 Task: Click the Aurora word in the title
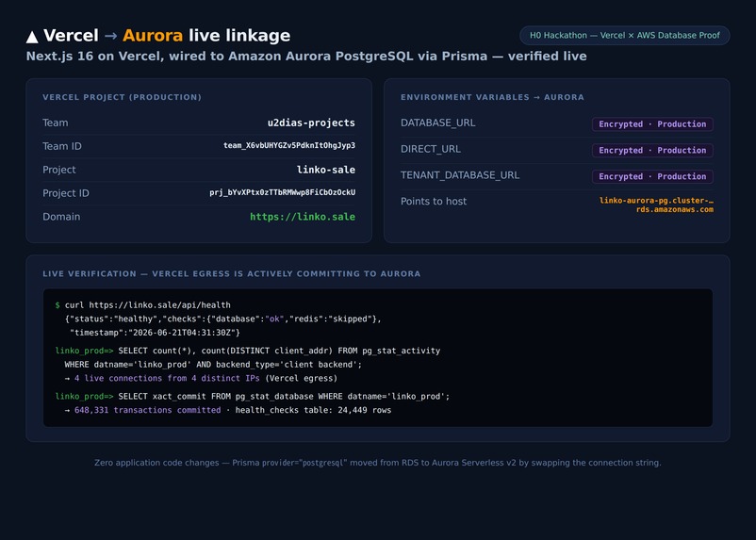[x=153, y=35]
